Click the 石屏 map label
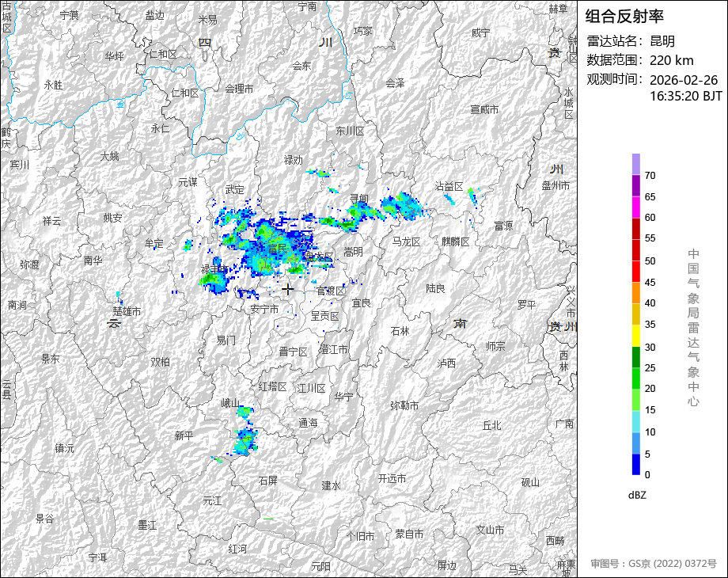 tap(268, 481)
